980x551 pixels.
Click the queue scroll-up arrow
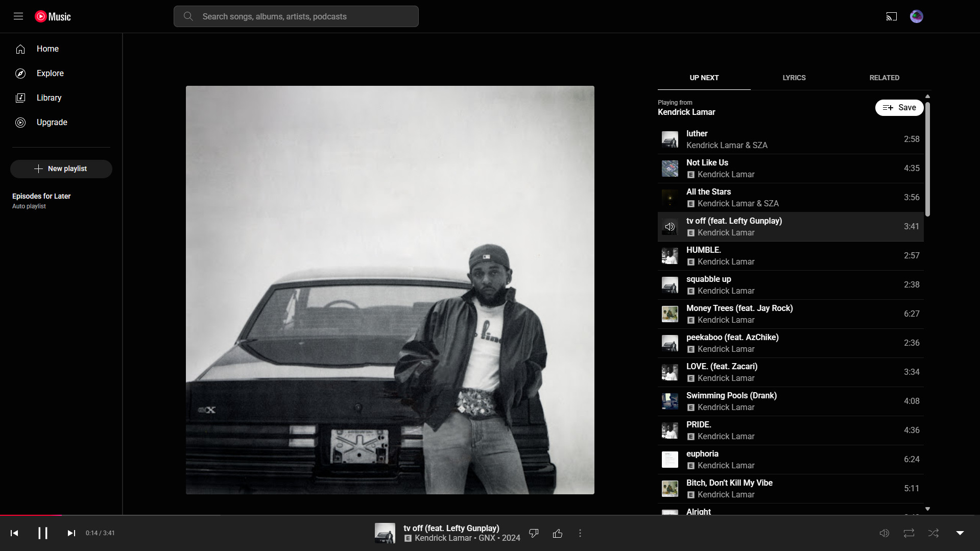(x=927, y=97)
